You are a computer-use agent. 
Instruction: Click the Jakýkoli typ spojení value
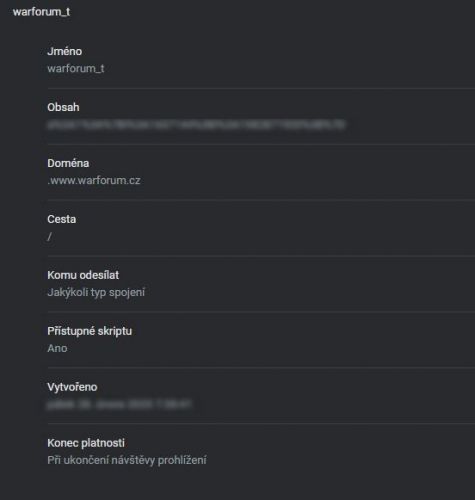(x=96, y=293)
